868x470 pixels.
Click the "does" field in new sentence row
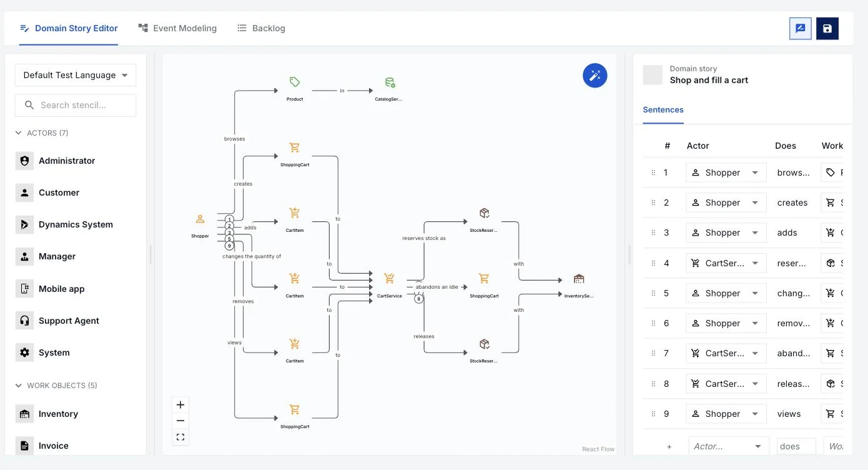[x=796, y=446]
